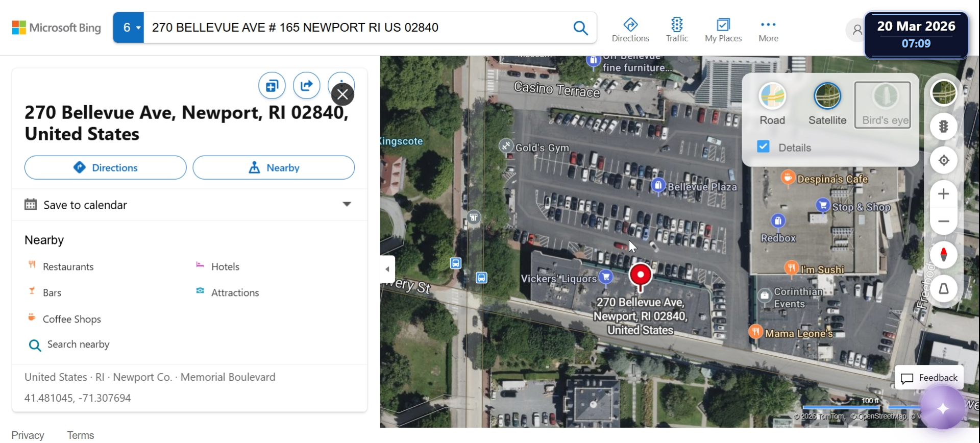Viewport: 980px width, 443px height.
Task: Open My Places
Action: coord(723,30)
